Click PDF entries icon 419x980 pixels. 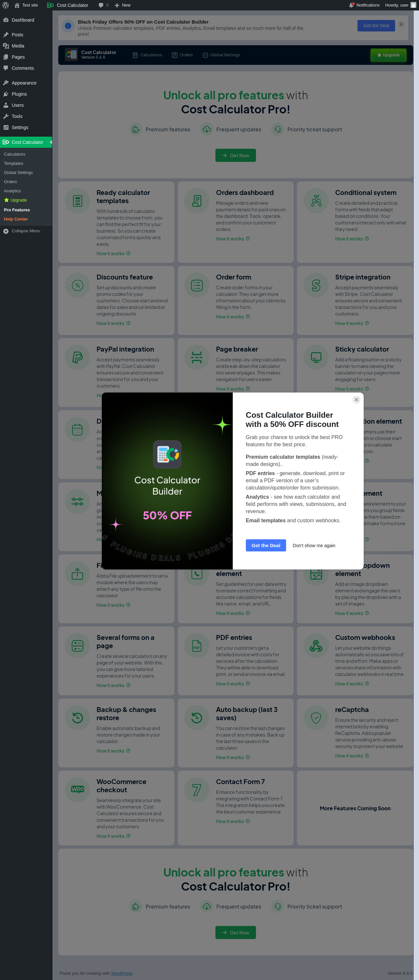[197, 646]
